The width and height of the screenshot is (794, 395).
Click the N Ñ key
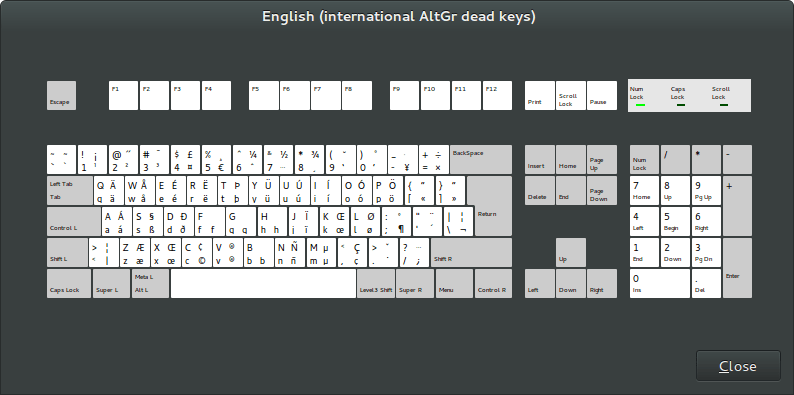click(x=290, y=252)
